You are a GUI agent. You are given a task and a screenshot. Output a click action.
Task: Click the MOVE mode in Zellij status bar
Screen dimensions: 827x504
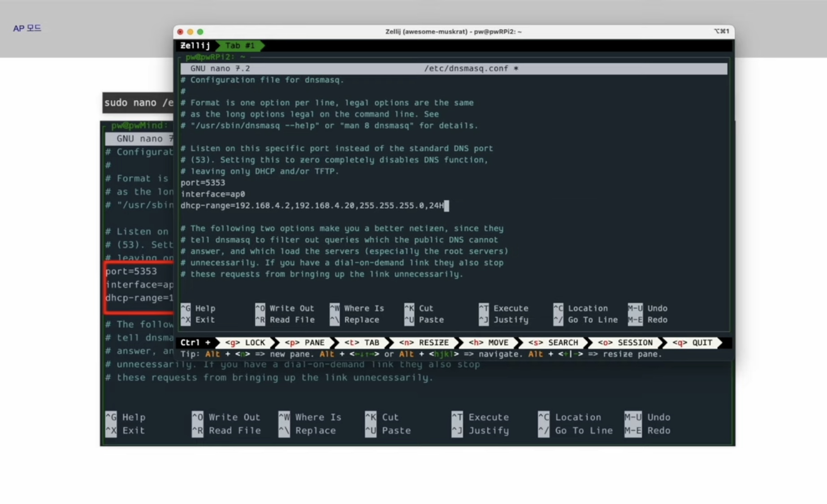[489, 342]
